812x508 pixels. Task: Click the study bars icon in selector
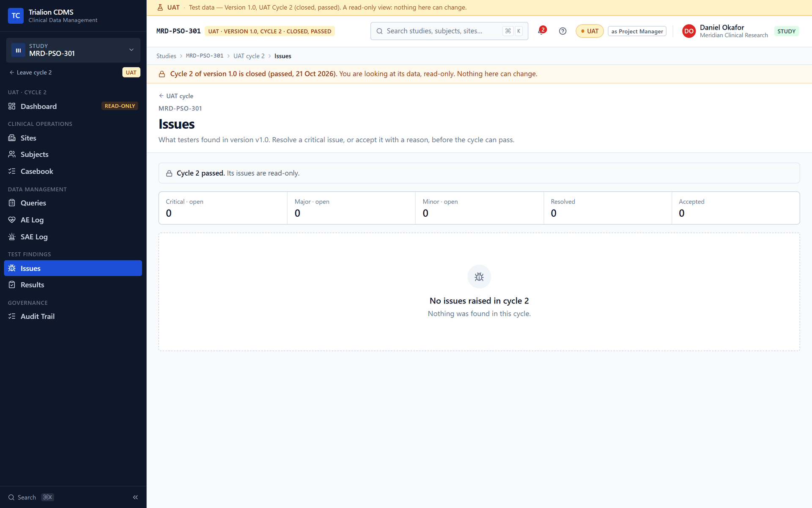[18, 50]
